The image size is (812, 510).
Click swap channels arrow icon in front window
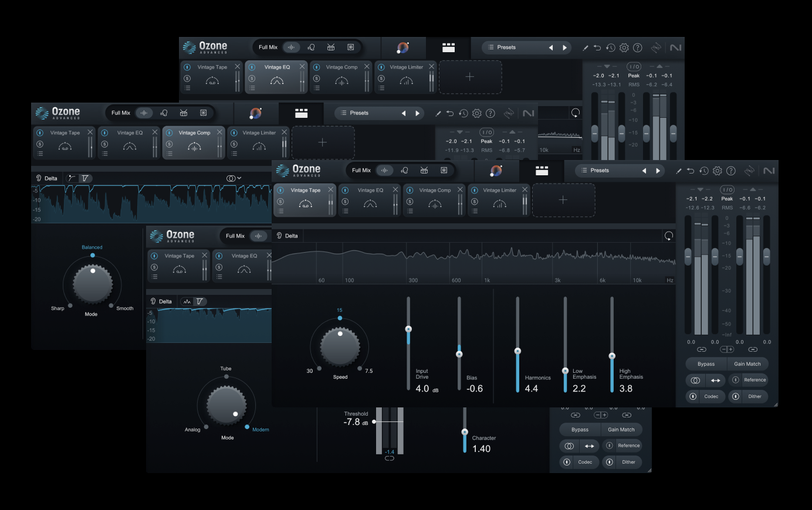tap(716, 380)
